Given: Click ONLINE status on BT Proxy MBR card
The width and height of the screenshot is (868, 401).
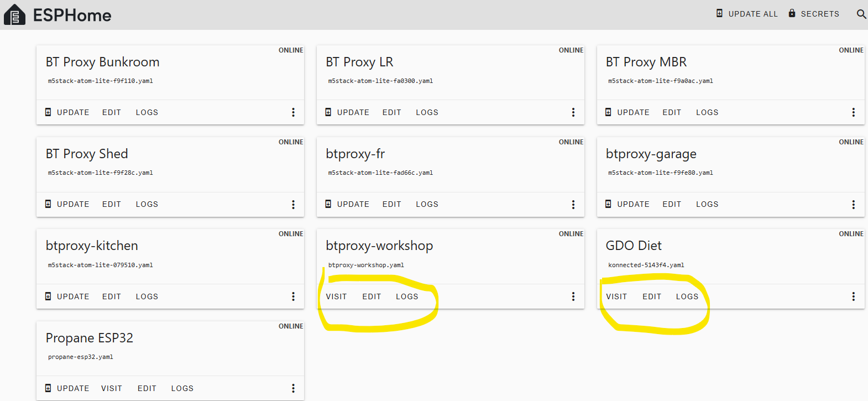Looking at the screenshot, I should point(851,50).
